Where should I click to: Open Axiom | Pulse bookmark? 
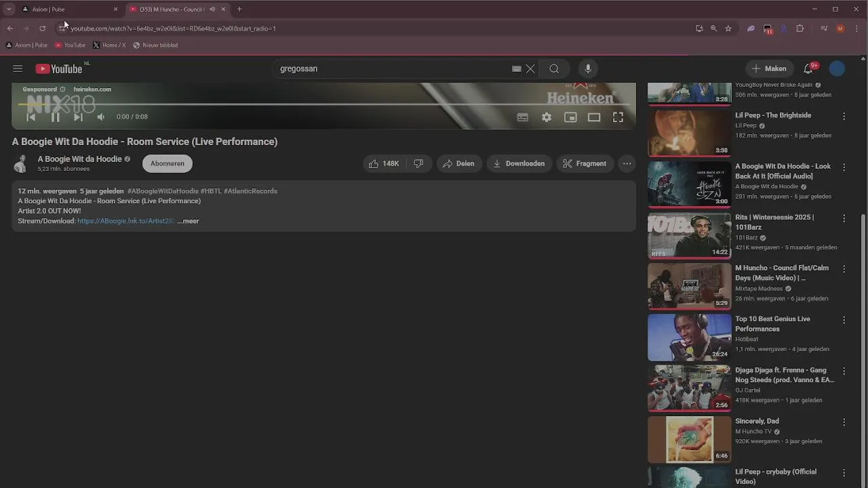(26, 45)
